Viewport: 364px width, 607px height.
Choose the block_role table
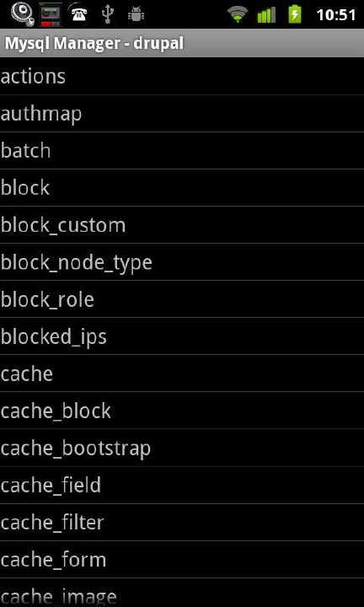point(182,299)
